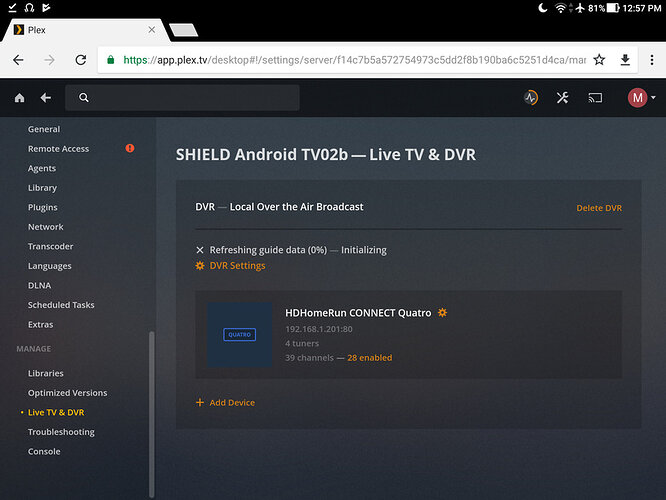This screenshot has height=500, width=666.
Task: Close the Plex browser tab
Action: pos(152,30)
